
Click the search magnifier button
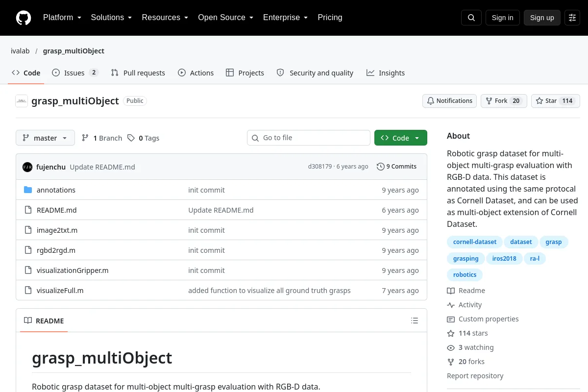(471, 18)
